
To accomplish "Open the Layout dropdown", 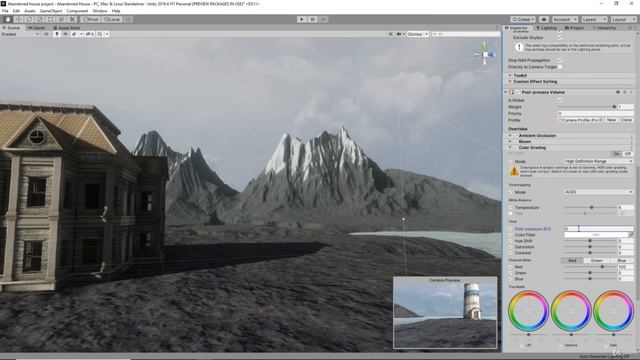I will pos(623,19).
